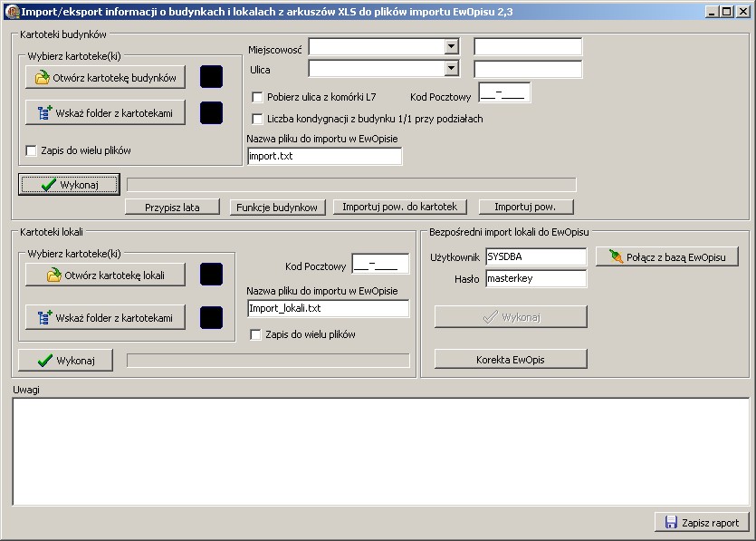The image size is (756, 541).
Task: Click the Kod Pocztowy field in Kartoteki lokali
Action: [x=380, y=264]
